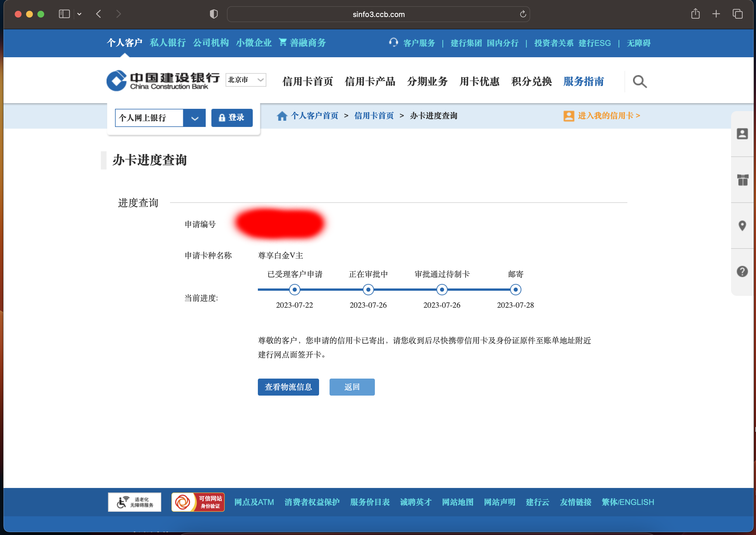The height and width of the screenshot is (535, 756).
Task: Click 国内分行 link
Action: point(503,43)
